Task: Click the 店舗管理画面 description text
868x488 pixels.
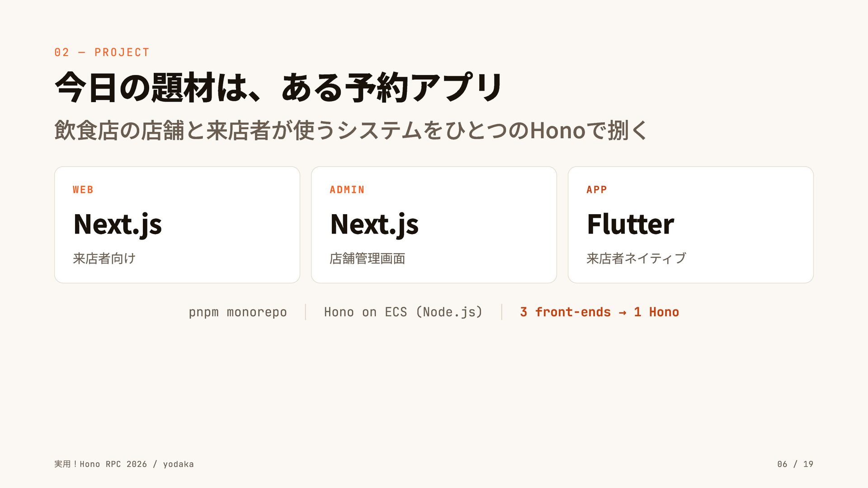Action: [x=367, y=258]
